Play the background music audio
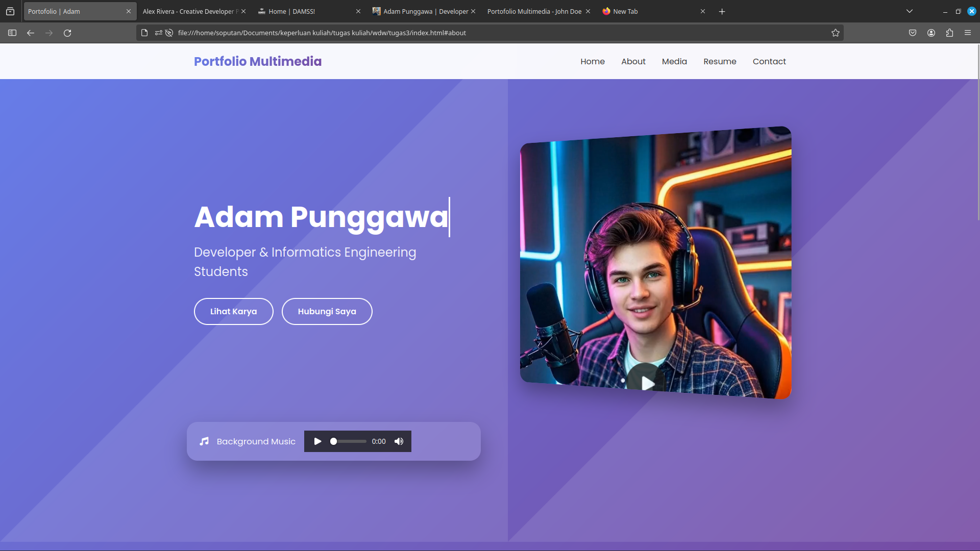 click(x=317, y=441)
